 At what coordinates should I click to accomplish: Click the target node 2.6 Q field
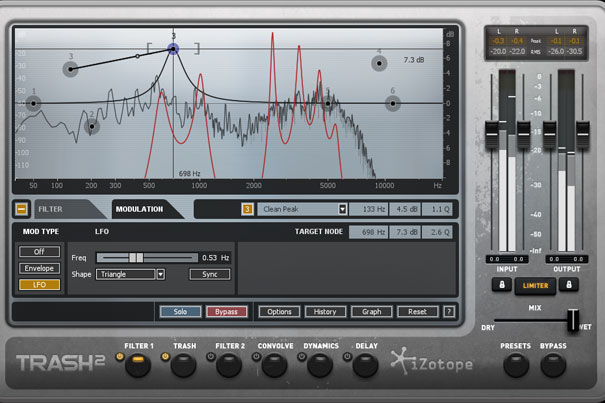pyautogui.click(x=436, y=232)
